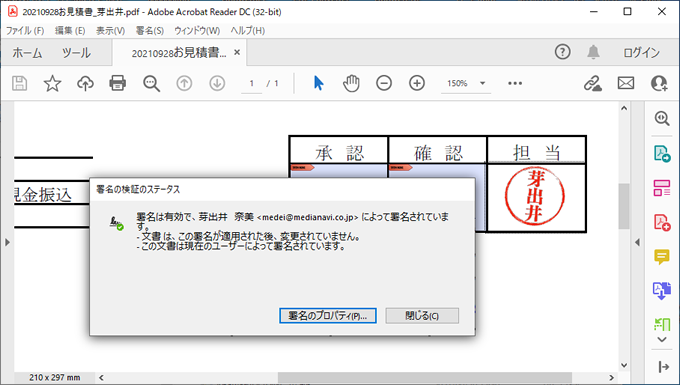Open 表示 menu
Viewport: 680px width, 385px height.
[110, 31]
